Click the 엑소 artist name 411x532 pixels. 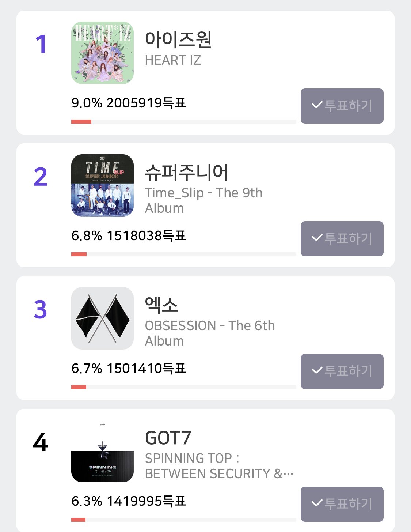pyautogui.click(x=161, y=305)
